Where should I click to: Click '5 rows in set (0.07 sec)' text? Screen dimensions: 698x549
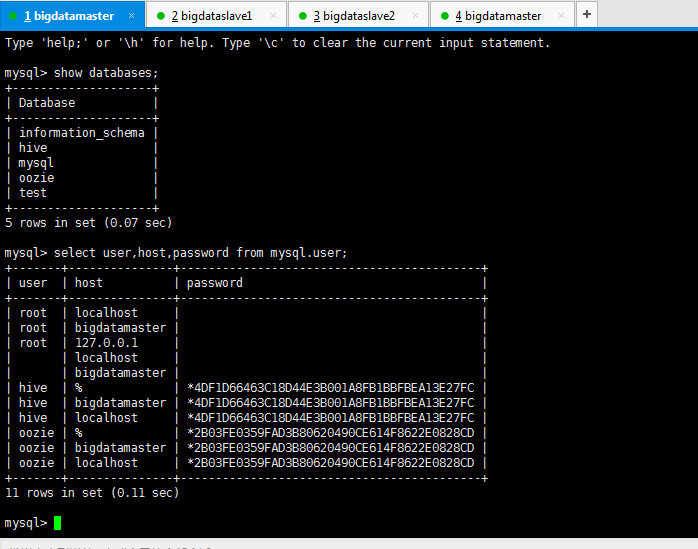(89, 223)
